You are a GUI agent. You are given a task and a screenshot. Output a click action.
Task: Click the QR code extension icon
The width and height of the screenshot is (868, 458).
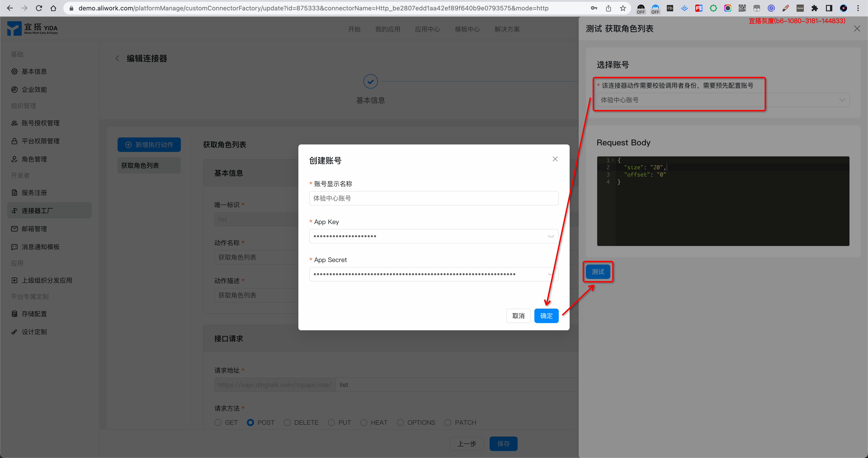coord(742,8)
